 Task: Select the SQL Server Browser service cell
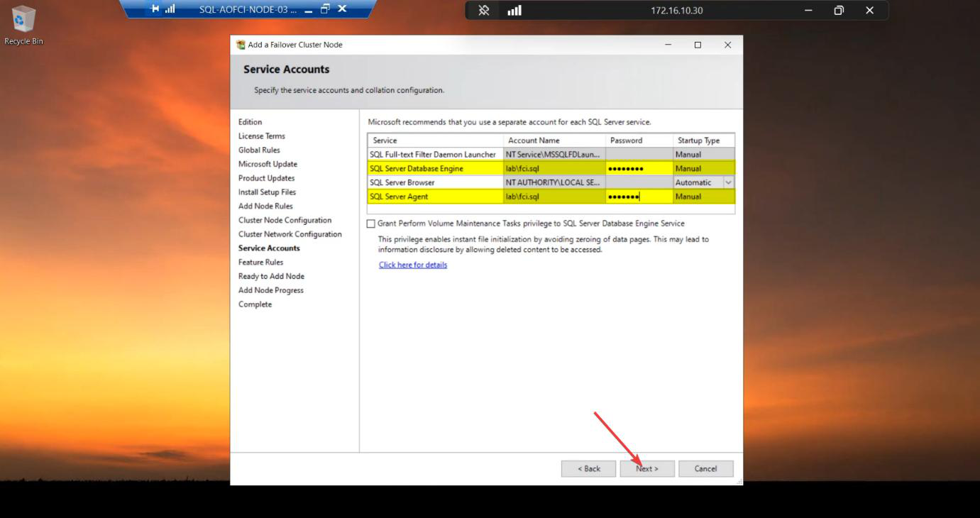(435, 182)
